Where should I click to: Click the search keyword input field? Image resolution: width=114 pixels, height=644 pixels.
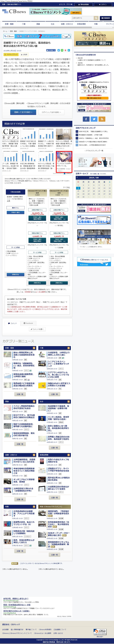click(83, 18)
